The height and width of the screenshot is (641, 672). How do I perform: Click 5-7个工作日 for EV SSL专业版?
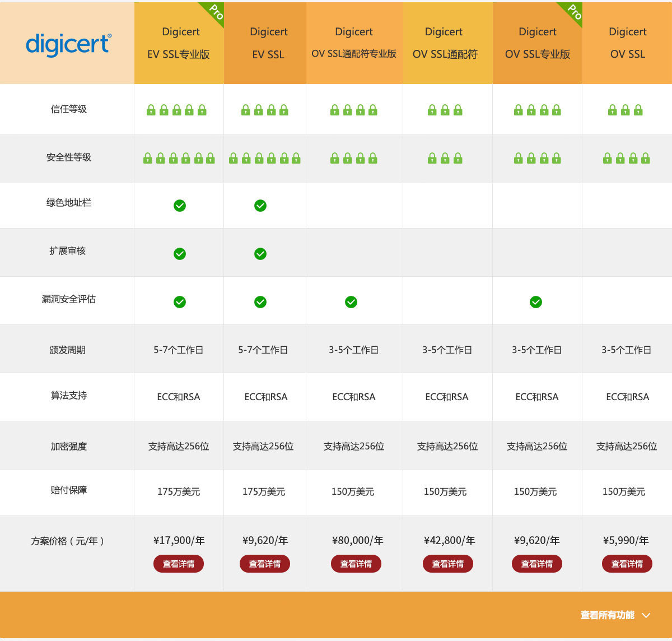point(179,350)
